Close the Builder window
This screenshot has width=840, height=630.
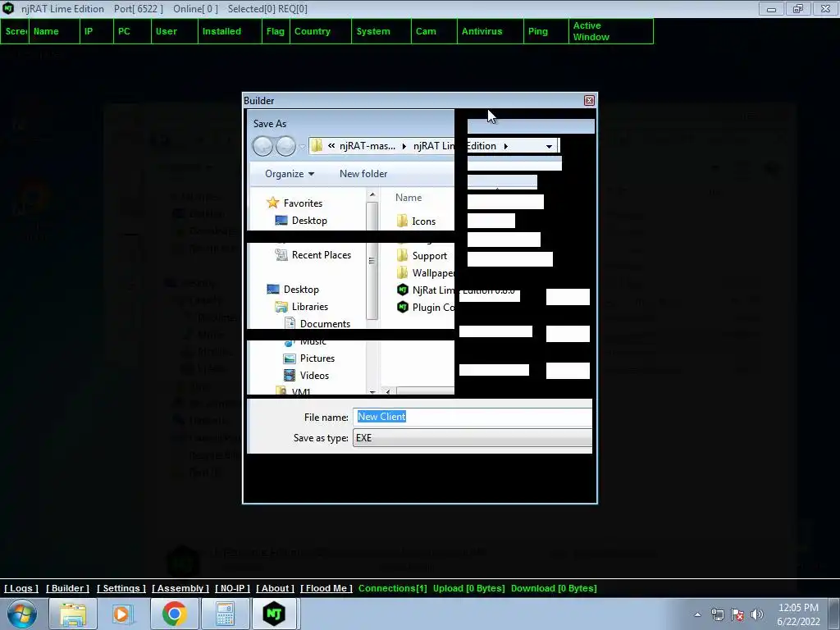point(589,100)
